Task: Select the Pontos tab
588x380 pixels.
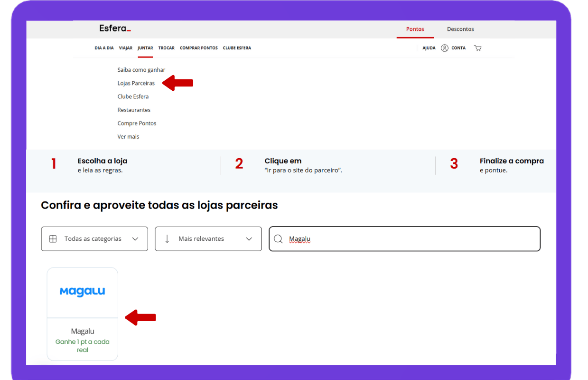Action: [x=415, y=29]
